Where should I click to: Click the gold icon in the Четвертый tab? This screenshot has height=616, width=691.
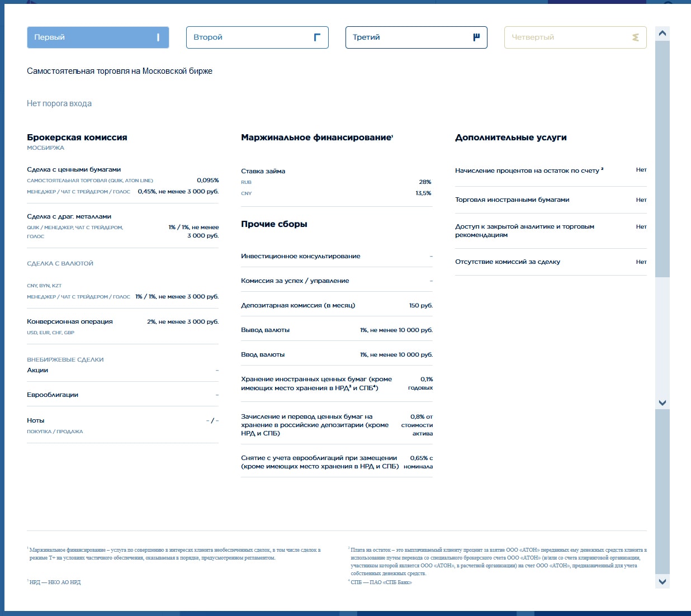tap(635, 37)
